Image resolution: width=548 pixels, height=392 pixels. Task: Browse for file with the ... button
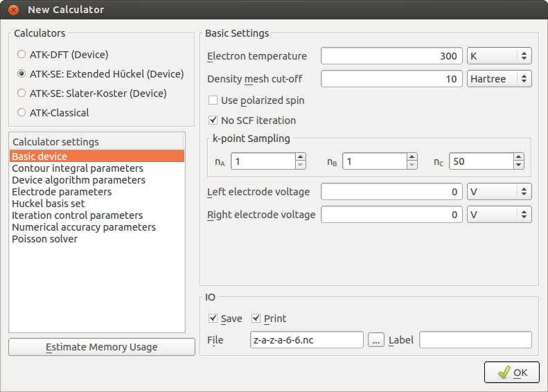tap(376, 340)
